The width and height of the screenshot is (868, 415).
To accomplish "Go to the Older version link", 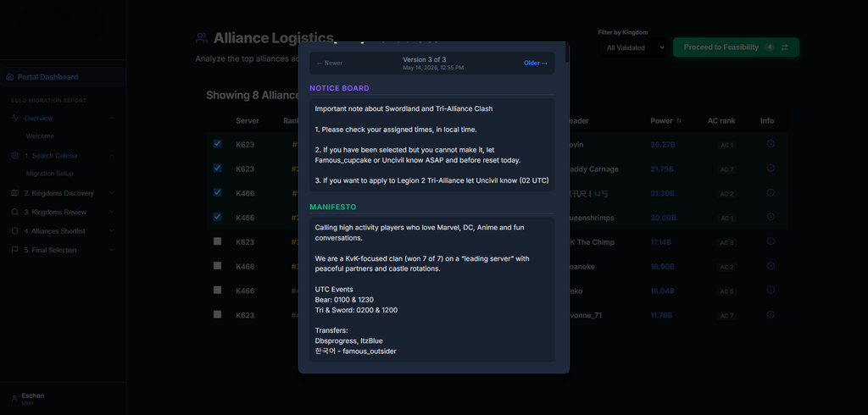I will click(536, 63).
